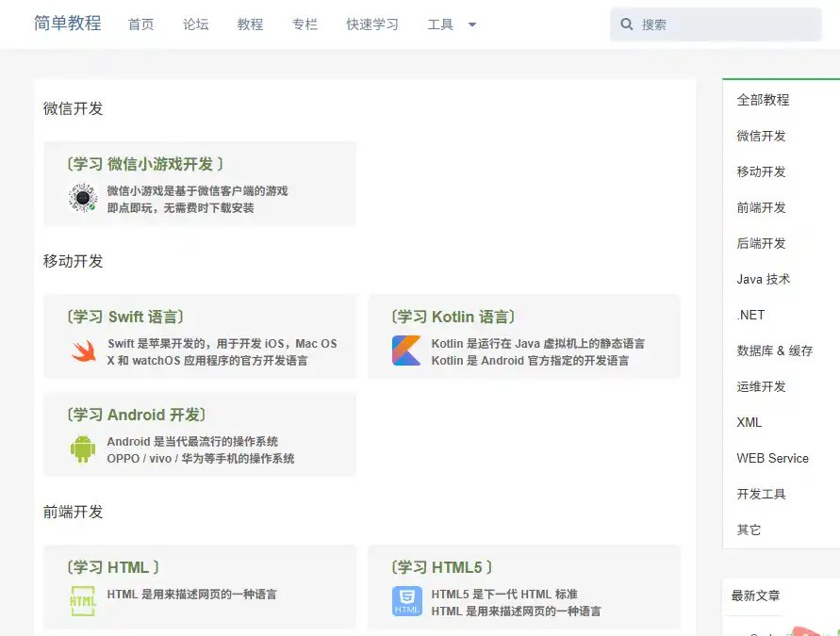Select 开发工具 in the sidebar
The width and height of the screenshot is (840, 636).
[761, 495]
